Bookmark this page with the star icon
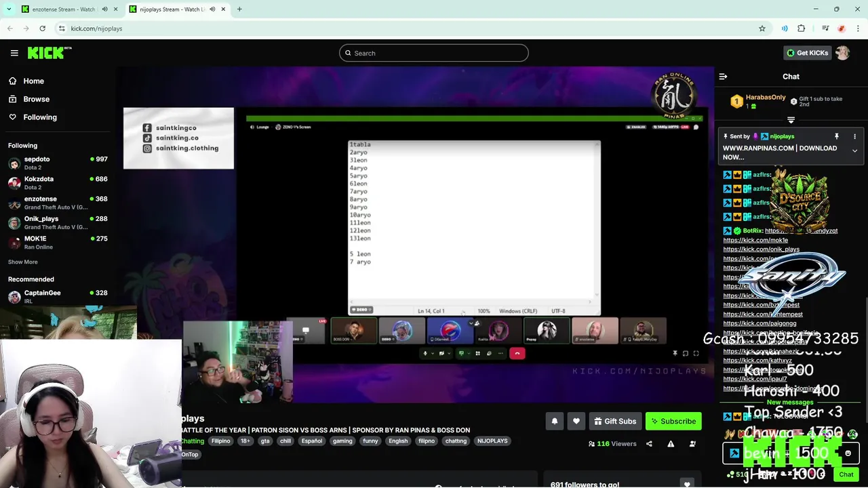 pos(762,28)
